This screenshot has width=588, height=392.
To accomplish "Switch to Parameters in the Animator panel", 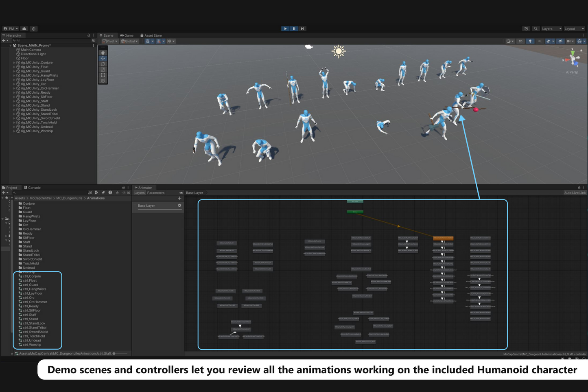I will (156, 193).
